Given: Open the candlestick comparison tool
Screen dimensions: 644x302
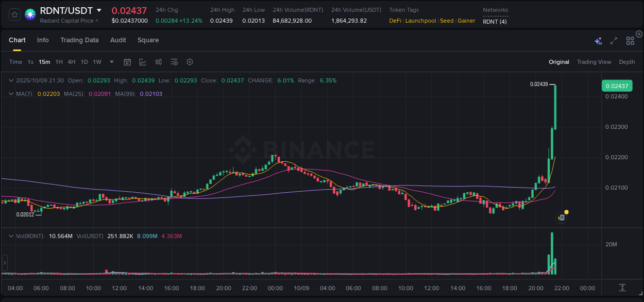Looking at the screenshot, I should pyautogui.click(x=159, y=62).
